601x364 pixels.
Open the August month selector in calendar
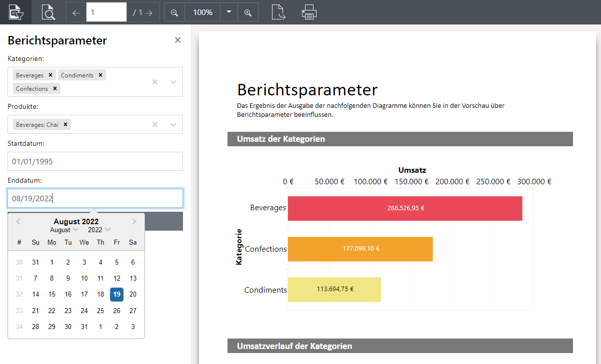[x=64, y=230]
